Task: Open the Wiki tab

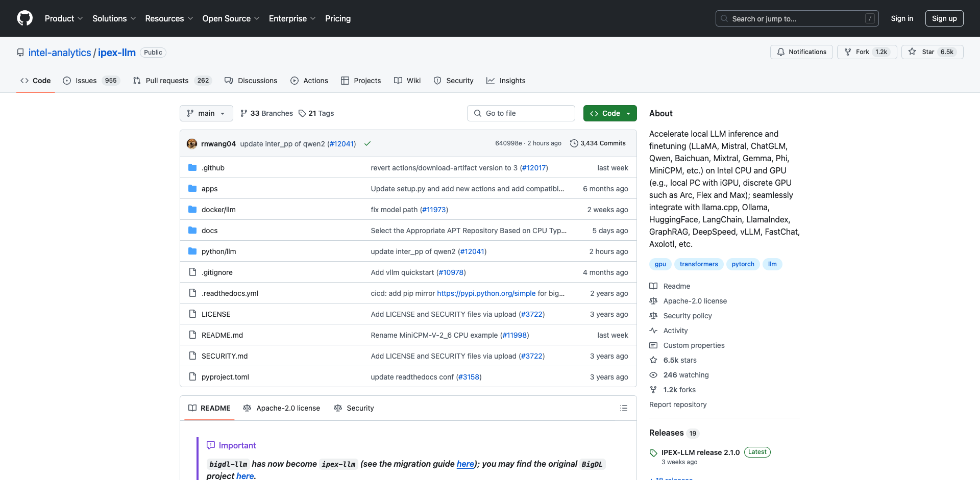Action: pyautogui.click(x=407, y=81)
